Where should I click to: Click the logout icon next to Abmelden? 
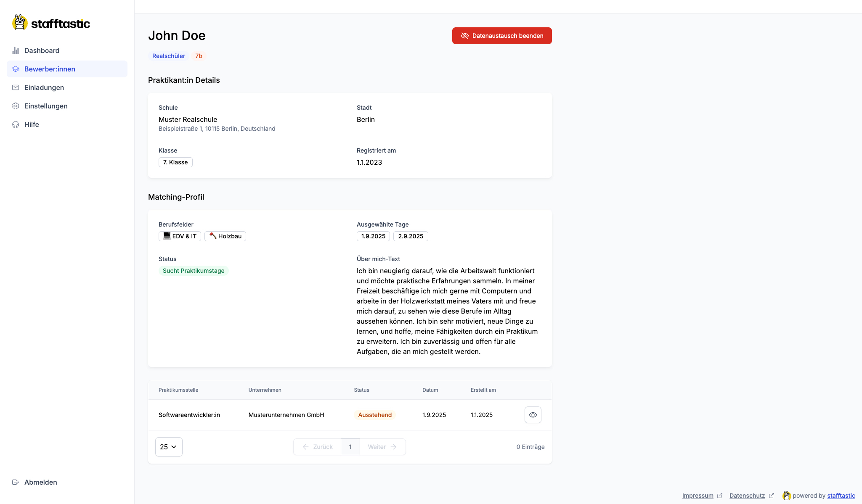[16, 482]
